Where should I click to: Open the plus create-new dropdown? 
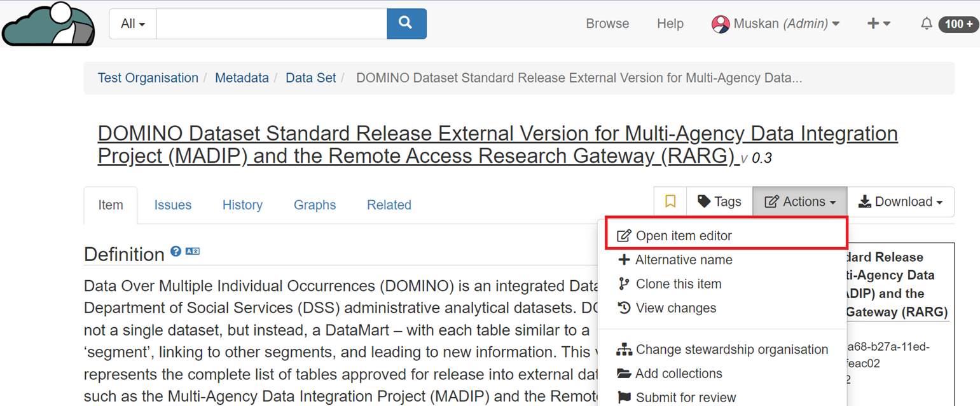tap(879, 24)
